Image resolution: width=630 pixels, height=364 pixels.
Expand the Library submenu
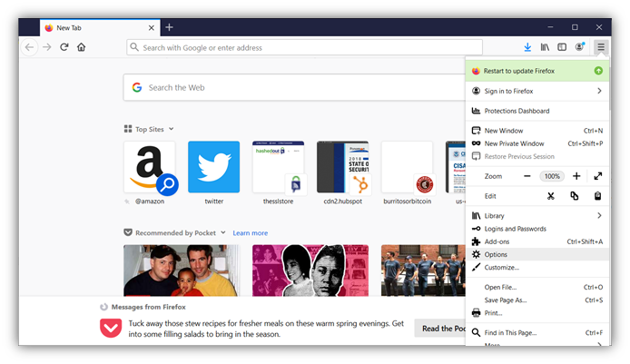click(537, 216)
